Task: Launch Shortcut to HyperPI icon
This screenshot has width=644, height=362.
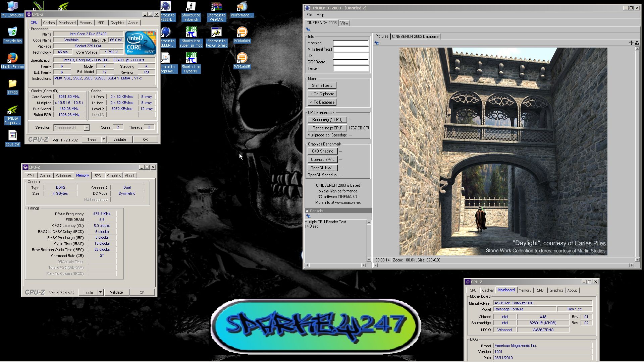Action: pyautogui.click(x=191, y=63)
